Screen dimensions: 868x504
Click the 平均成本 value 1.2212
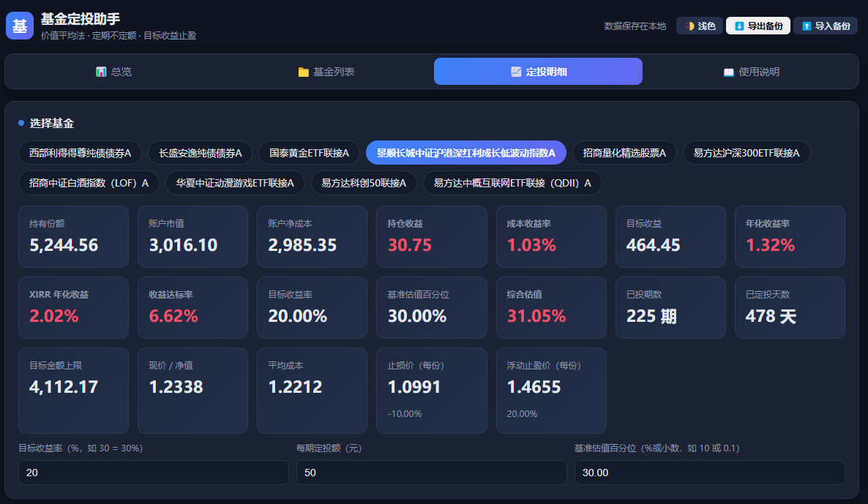[295, 387]
